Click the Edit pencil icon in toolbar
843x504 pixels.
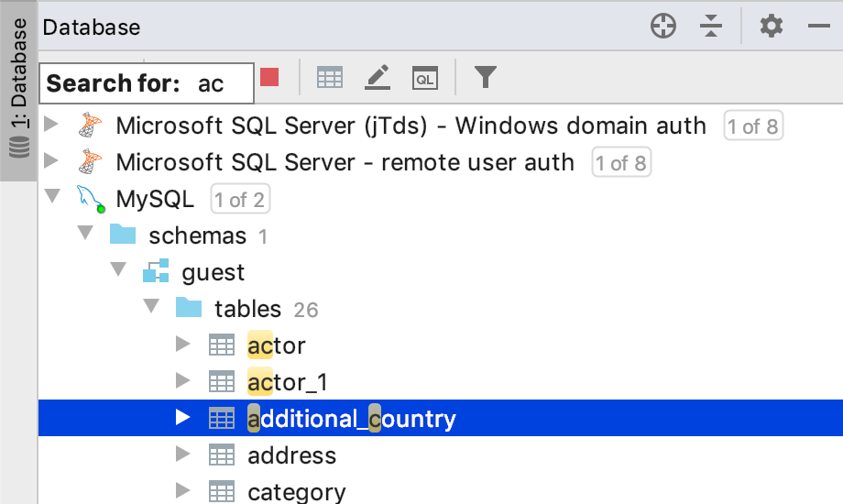pyautogui.click(x=378, y=78)
